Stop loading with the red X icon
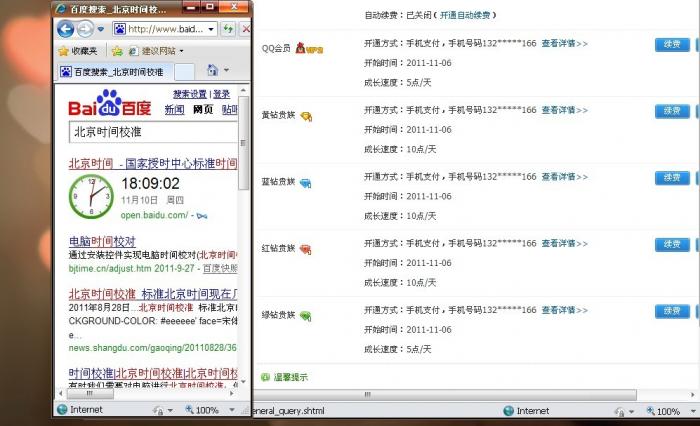The height and width of the screenshot is (426, 700). (246, 29)
